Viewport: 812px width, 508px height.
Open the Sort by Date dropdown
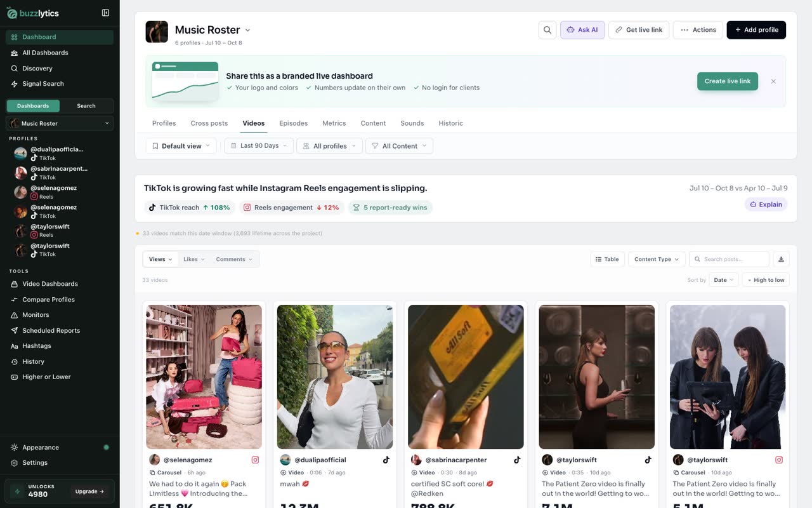click(724, 280)
